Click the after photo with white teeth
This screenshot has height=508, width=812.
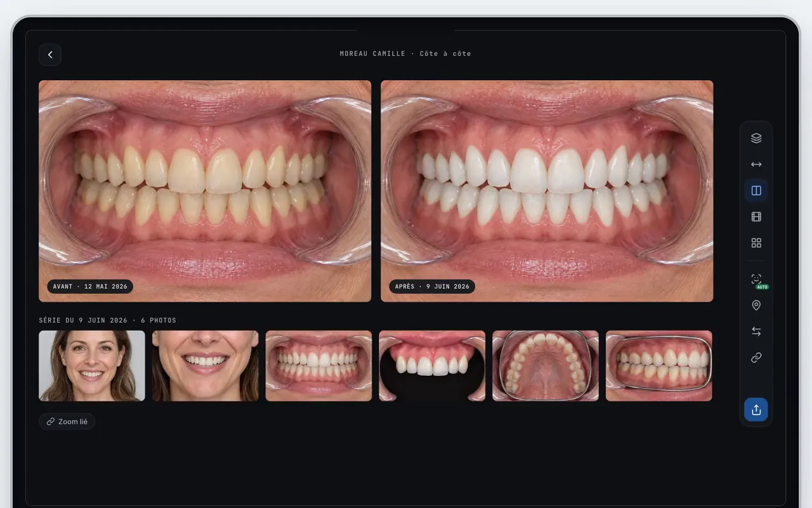547,190
